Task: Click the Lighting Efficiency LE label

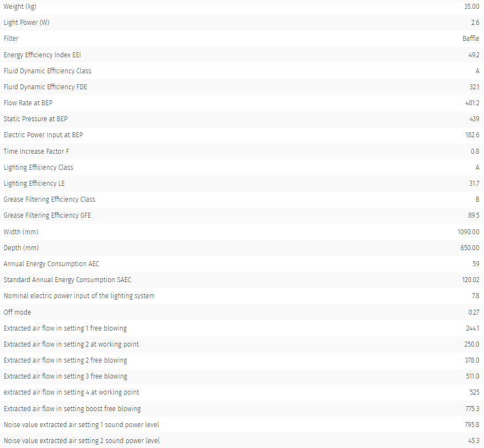Action: pos(34,183)
